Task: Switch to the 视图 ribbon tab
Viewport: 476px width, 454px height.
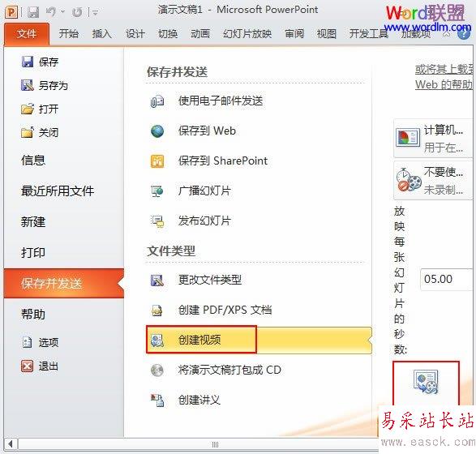Action: [x=327, y=33]
